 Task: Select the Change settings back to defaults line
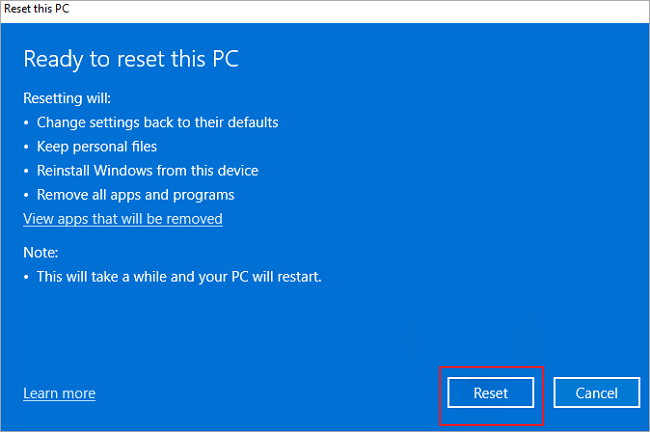pyautogui.click(x=157, y=122)
